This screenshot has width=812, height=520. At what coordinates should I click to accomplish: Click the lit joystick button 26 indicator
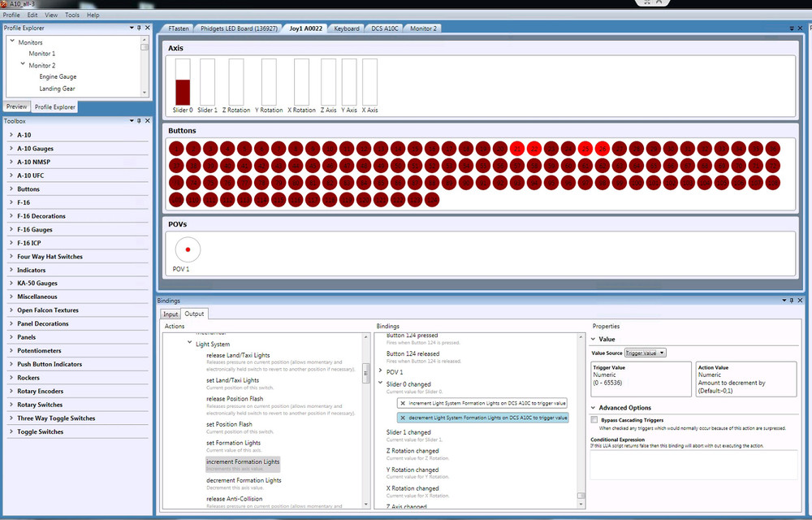(602, 149)
